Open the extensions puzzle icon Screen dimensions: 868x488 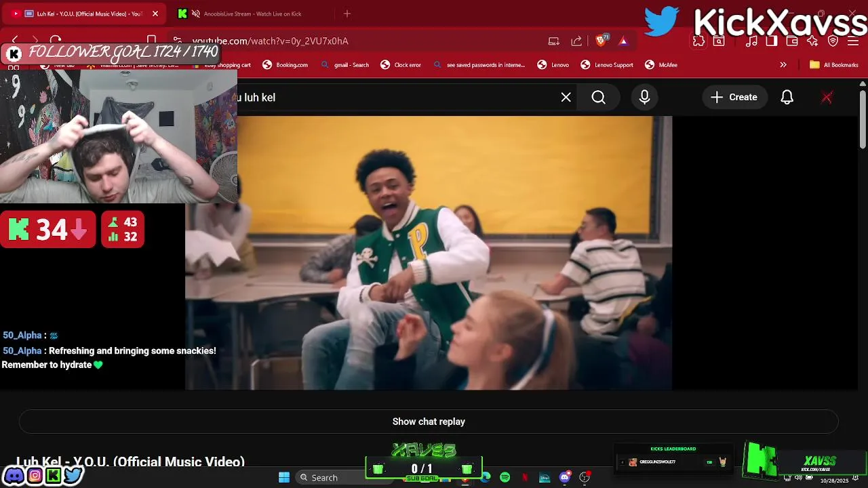coord(698,41)
